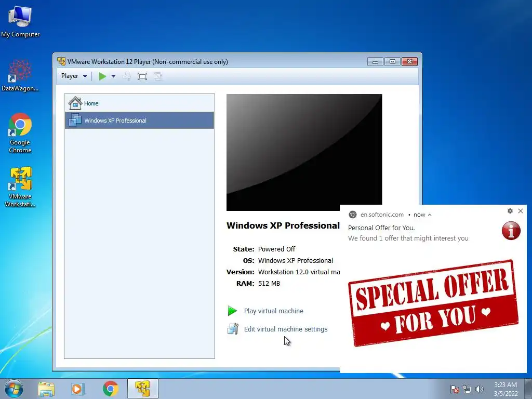Minimize the VMware Player window
Screen dimensions: 532x399
pos(375,62)
